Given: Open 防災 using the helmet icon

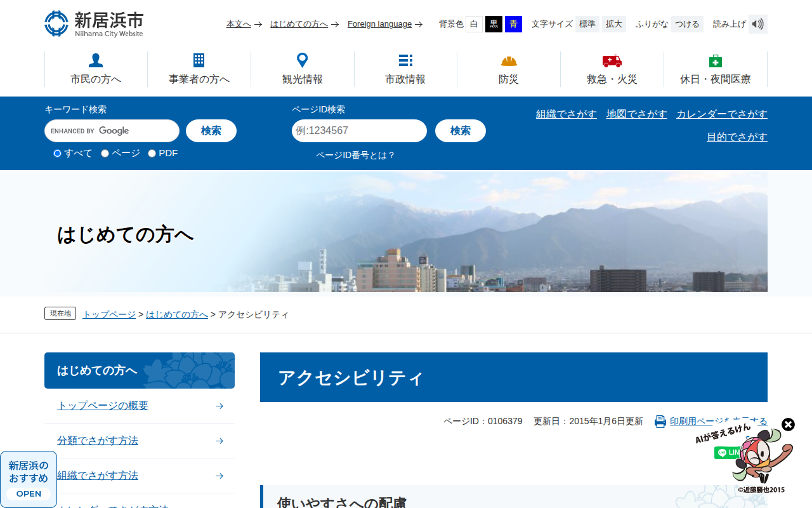Looking at the screenshot, I should tap(509, 62).
